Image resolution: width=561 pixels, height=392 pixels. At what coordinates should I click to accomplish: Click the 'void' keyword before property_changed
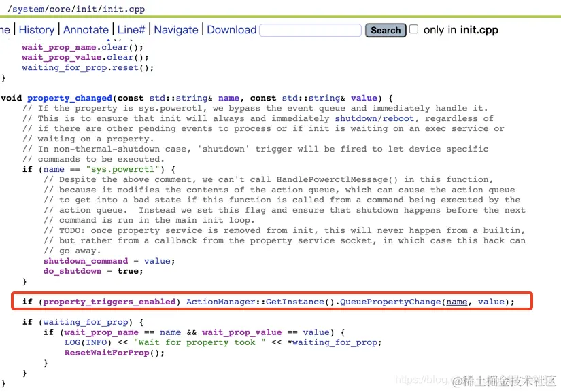tap(11, 99)
